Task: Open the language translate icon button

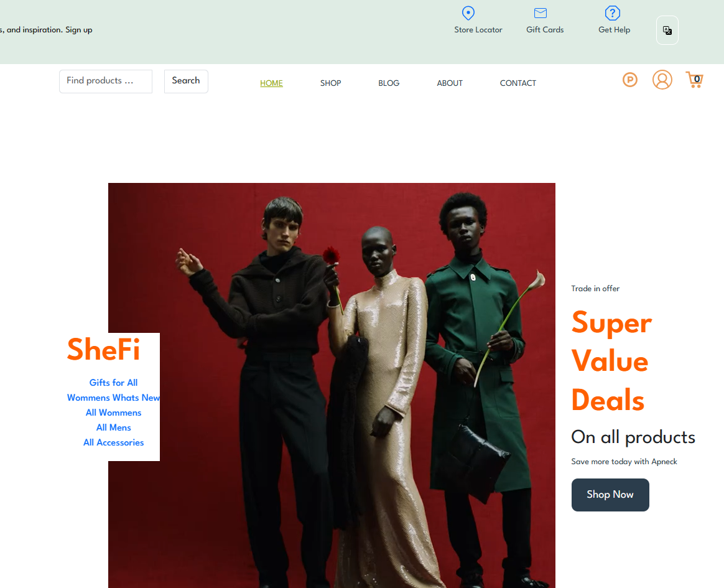Action: (x=667, y=30)
